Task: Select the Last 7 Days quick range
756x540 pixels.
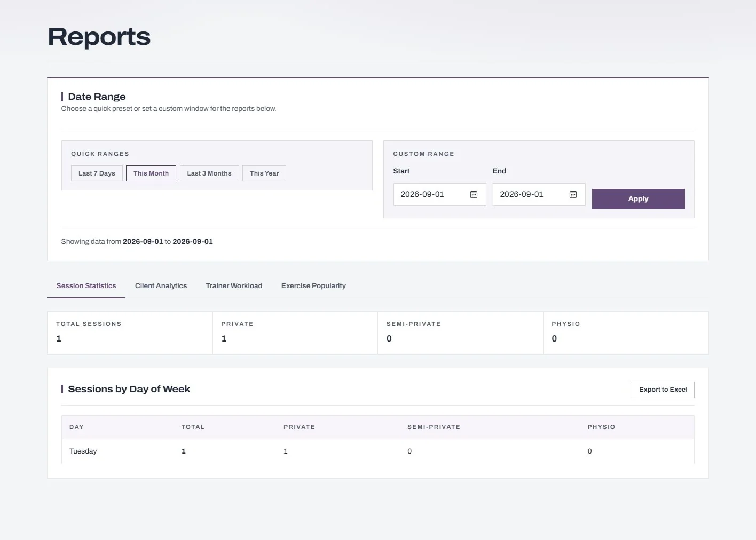Action: [97, 173]
